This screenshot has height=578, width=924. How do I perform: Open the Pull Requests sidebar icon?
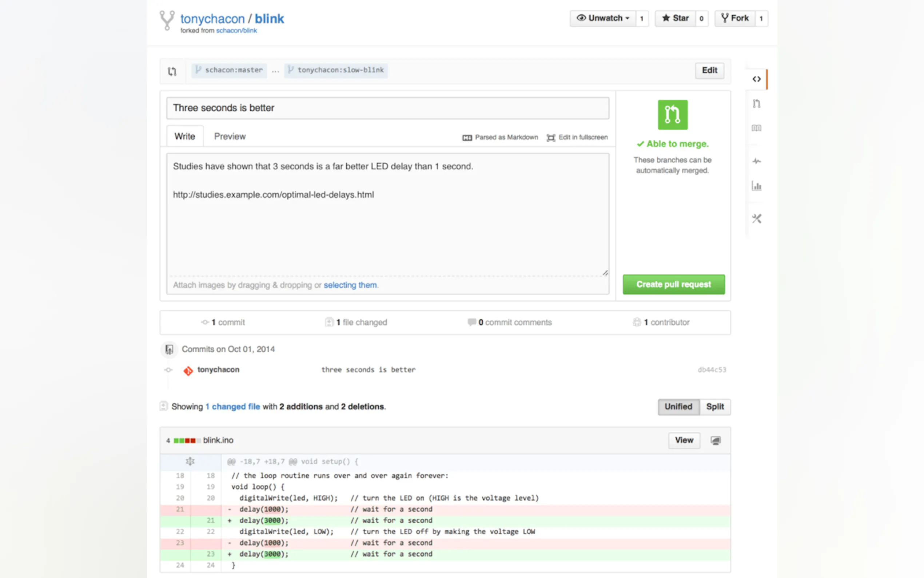click(756, 104)
